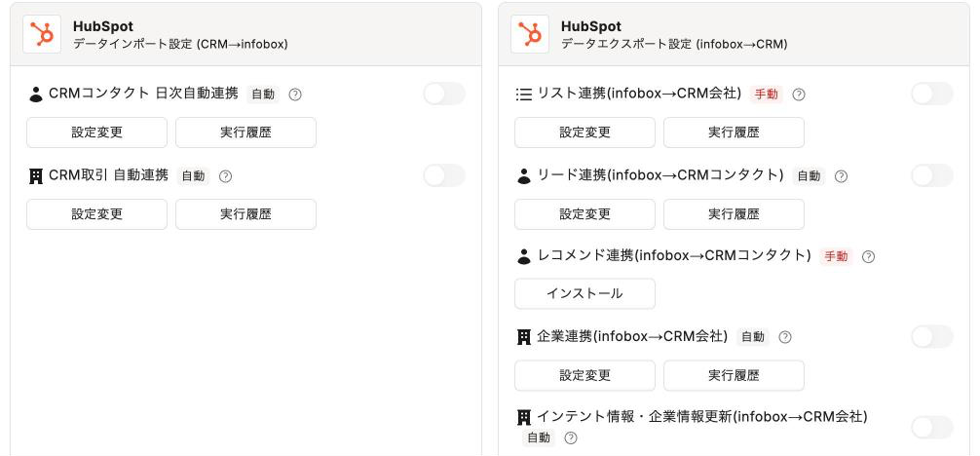Click 自動 badge under インテント情報・企業情報更新
The image size is (980, 456).
pos(538,437)
